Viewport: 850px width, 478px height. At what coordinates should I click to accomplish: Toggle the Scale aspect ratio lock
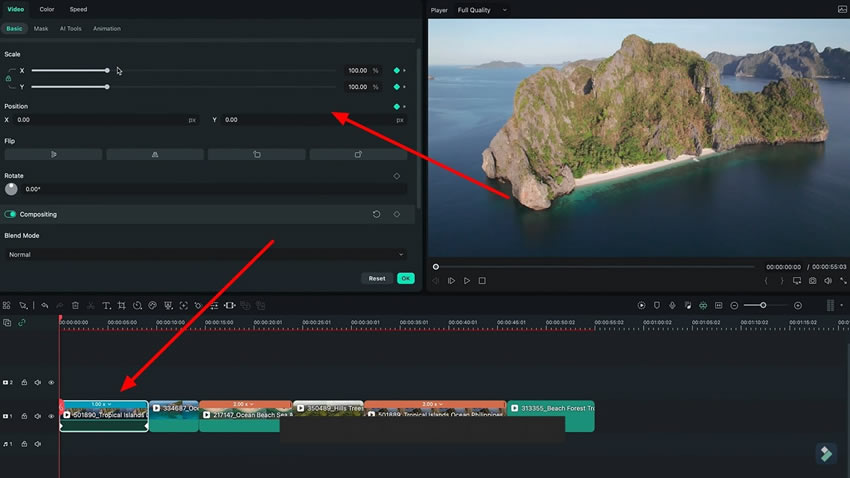coord(8,79)
